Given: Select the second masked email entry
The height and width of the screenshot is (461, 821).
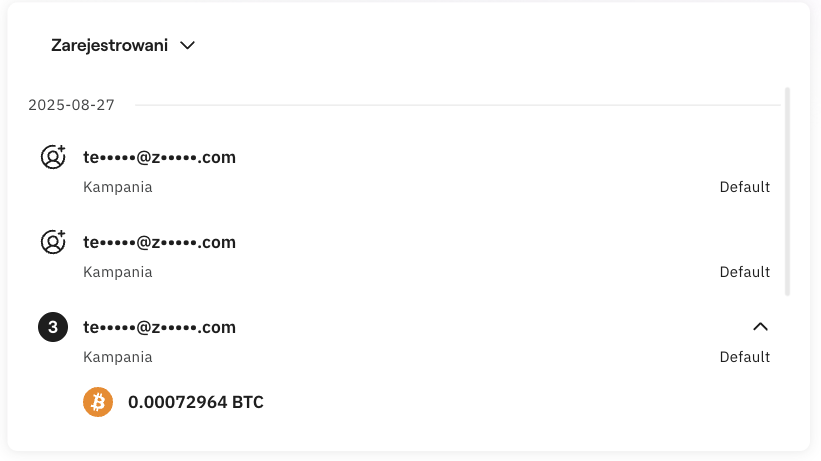Looking at the screenshot, I should point(159,242).
